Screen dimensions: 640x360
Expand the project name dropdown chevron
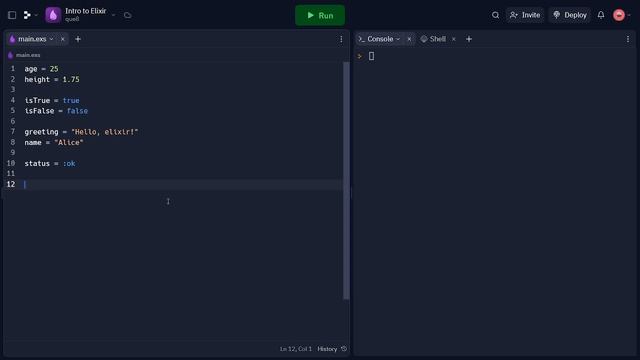point(113,15)
